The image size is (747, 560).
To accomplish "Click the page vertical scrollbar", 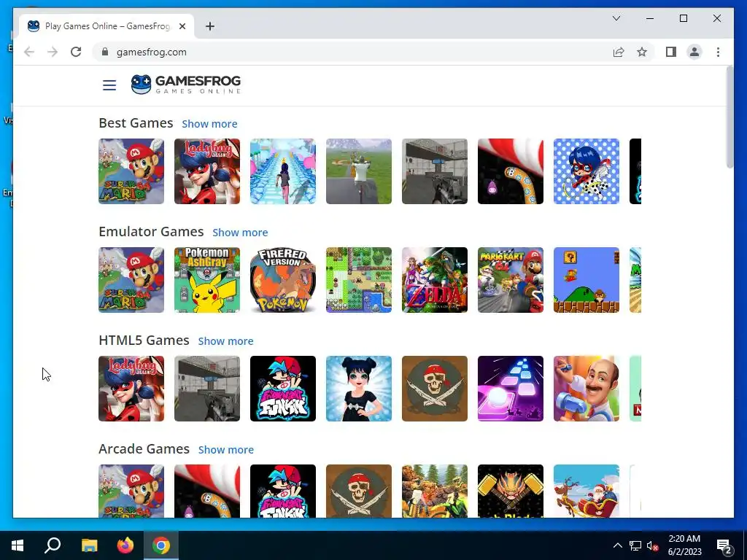I will pos(729,117).
